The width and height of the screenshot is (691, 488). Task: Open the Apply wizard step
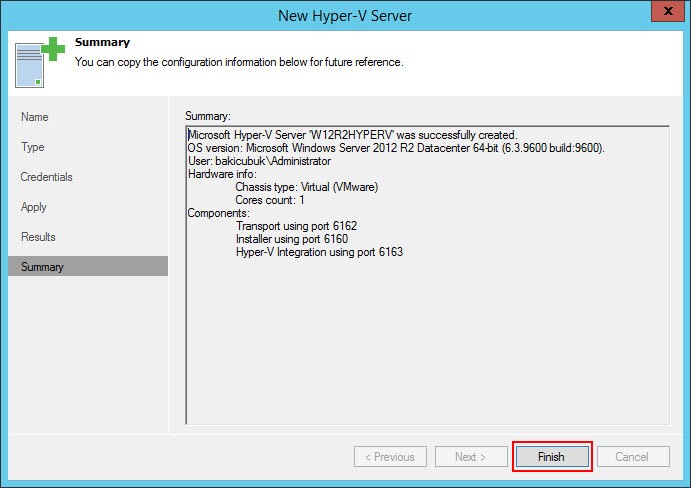point(33,207)
